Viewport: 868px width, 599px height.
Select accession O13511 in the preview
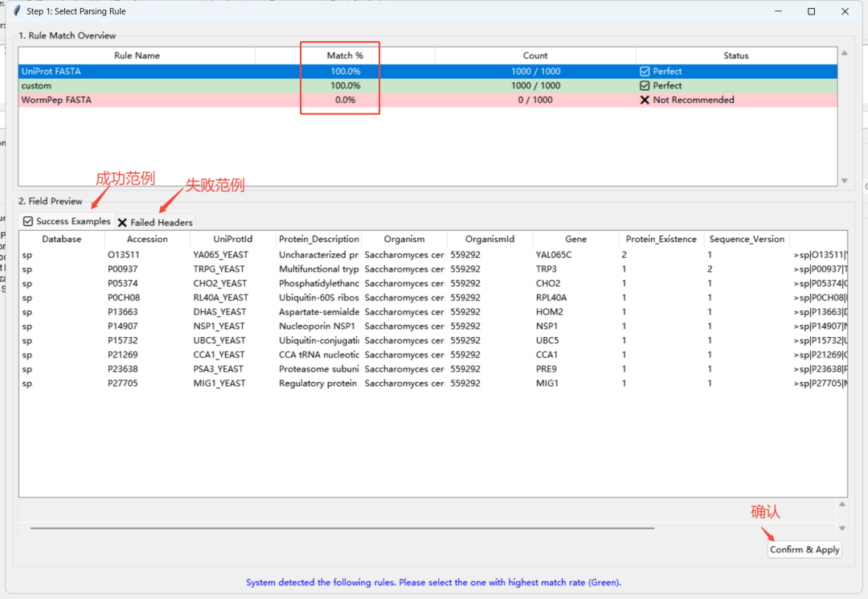[x=124, y=255]
